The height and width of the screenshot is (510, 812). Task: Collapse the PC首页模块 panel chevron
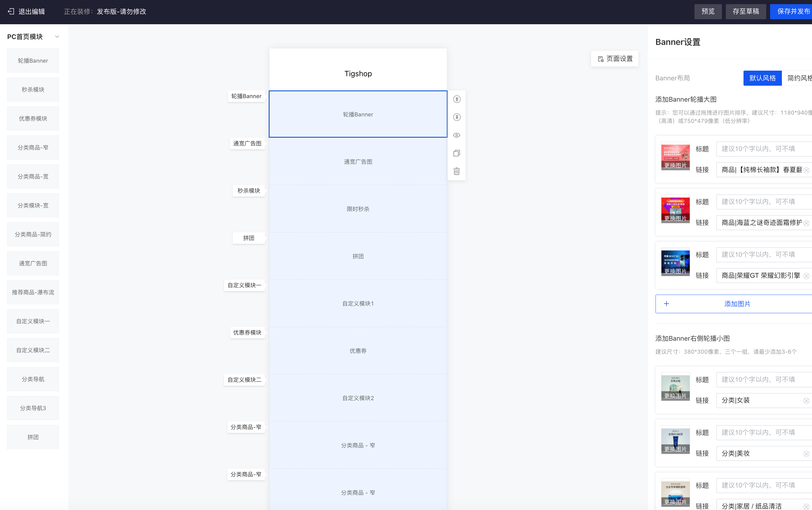[57, 36]
